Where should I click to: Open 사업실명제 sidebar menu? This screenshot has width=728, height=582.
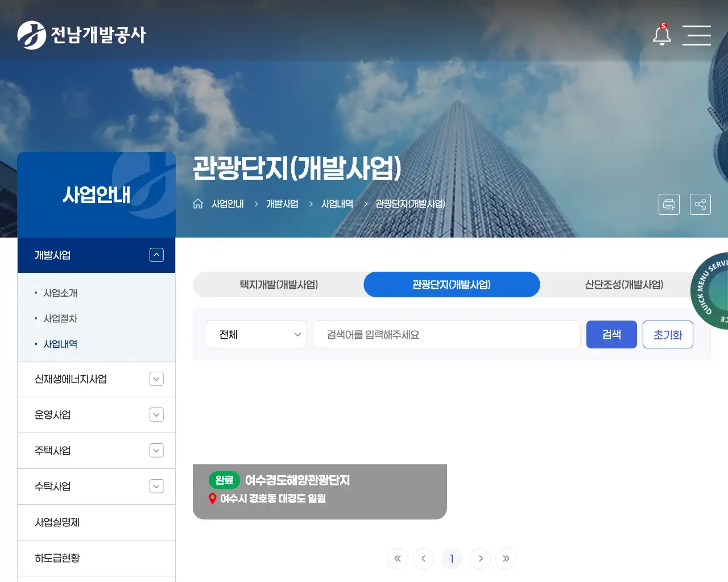pyautogui.click(x=96, y=522)
